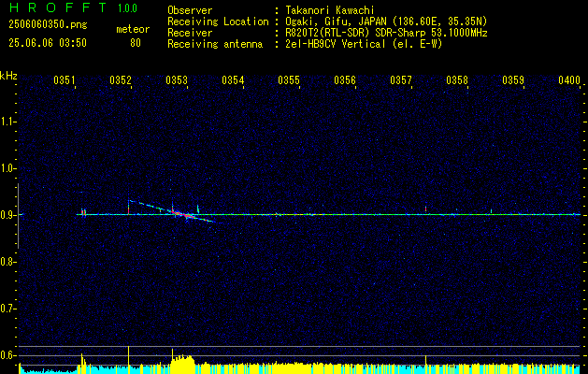
Task: Click the Ogaki, Gifu, JAPAN location text
Action: click(x=387, y=22)
